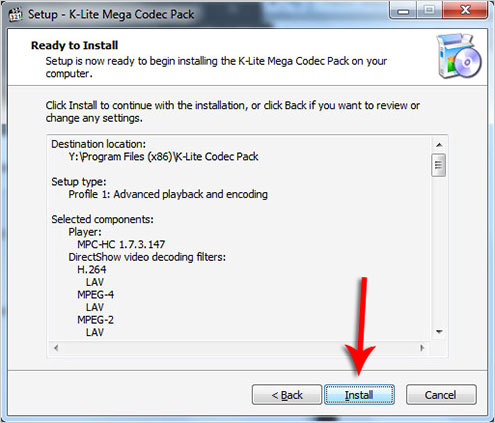The width and height of the screenshot is (495, 423).
Task: Click the scroll down arrow in summary
Action: (439, 331)
